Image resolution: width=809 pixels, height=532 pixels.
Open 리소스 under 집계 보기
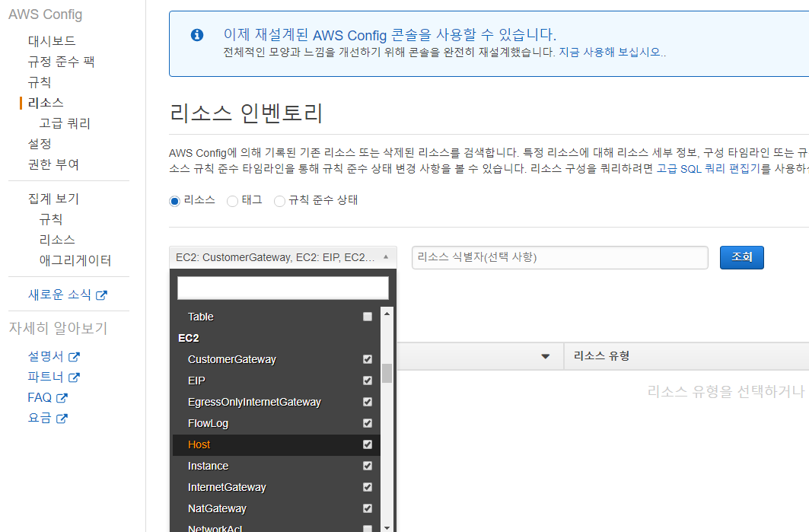(57, 240)
